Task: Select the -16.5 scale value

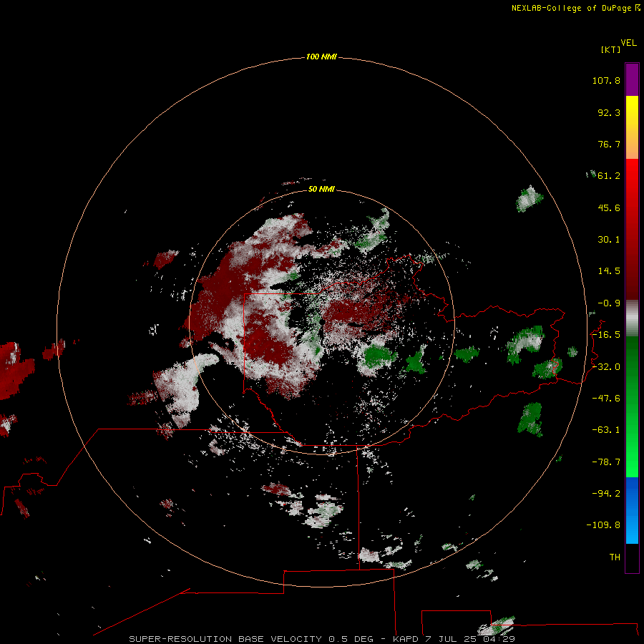Action: coord(606,335)
